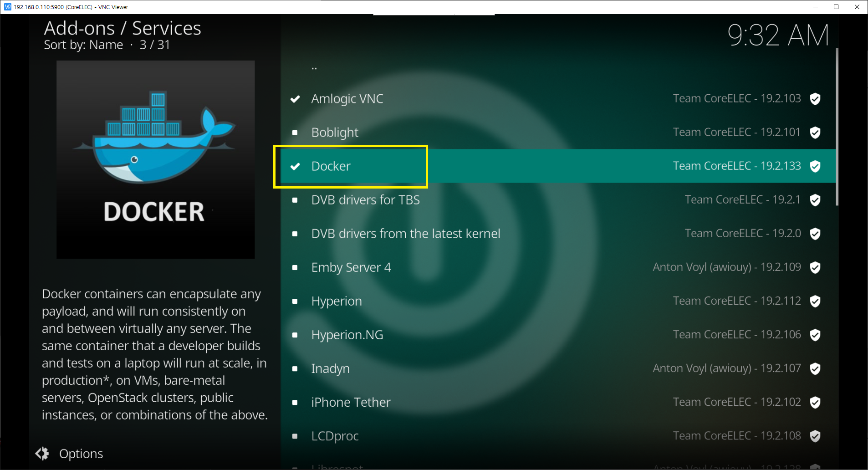Open the Inadyn add-on
The height and width of the screenshot is (470, 868).
[x=558, y=368]
